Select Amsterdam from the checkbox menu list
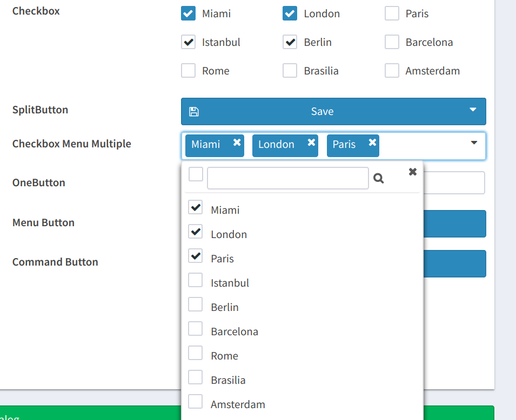516x420 pixels. [195, 401]
